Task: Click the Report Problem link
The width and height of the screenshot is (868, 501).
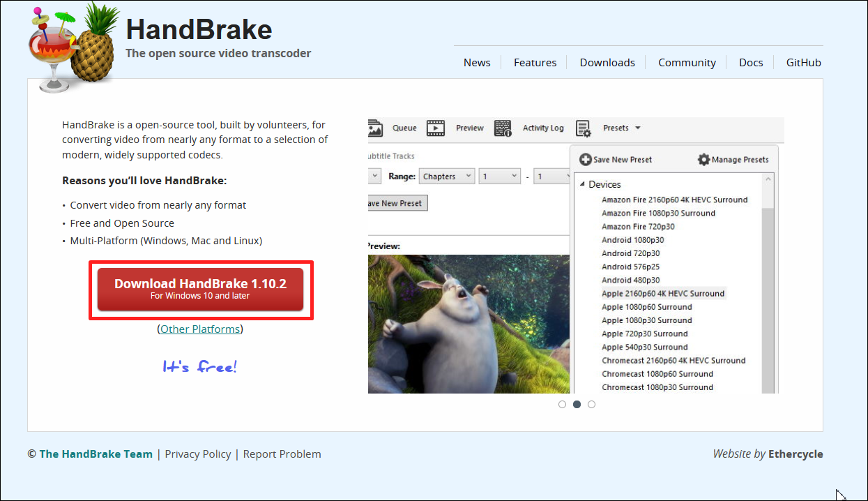Action: click(x=282, y=454)
